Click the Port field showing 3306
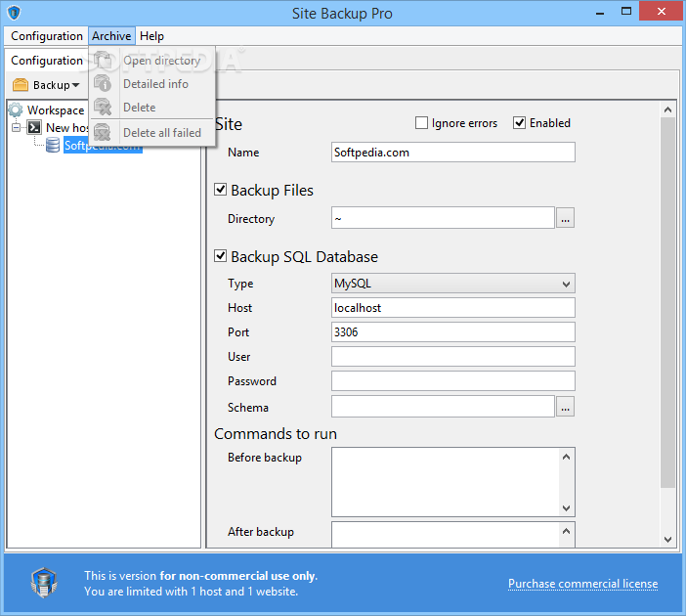This screenshot has width=686, height=616. coord(452,332)
